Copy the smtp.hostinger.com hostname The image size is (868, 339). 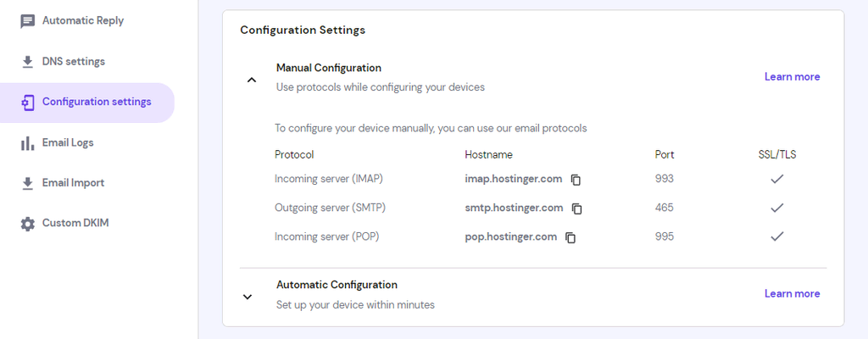(x=577, y=208)
